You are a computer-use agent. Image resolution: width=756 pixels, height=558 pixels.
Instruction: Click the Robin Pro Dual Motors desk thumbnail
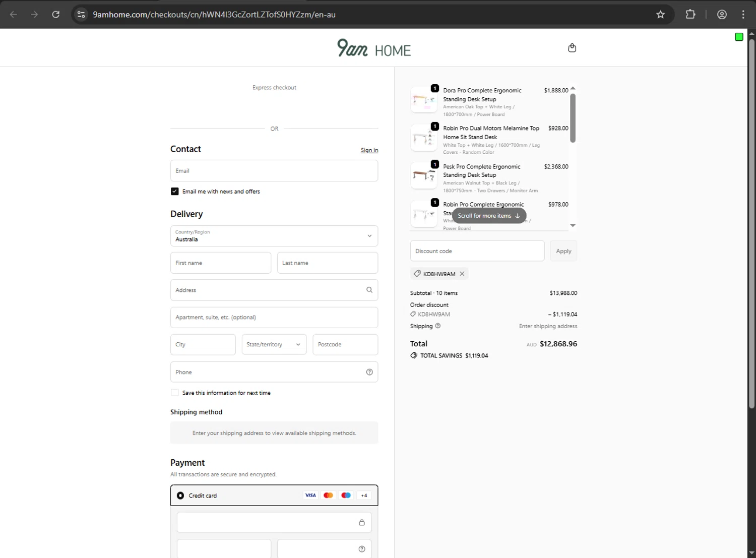424,138
